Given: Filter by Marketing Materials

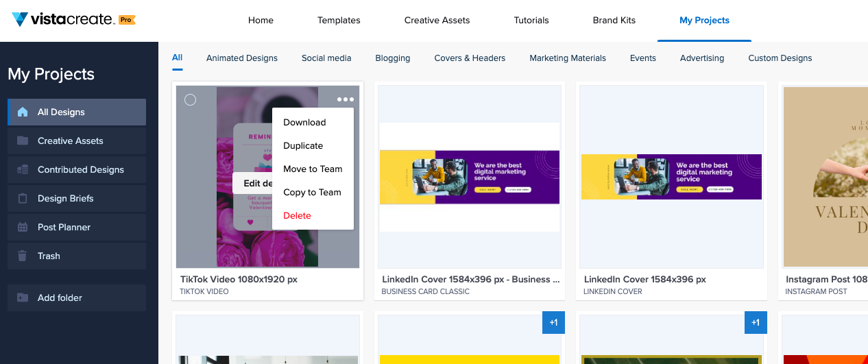Looking at the screenshot, I should [568, 58].
